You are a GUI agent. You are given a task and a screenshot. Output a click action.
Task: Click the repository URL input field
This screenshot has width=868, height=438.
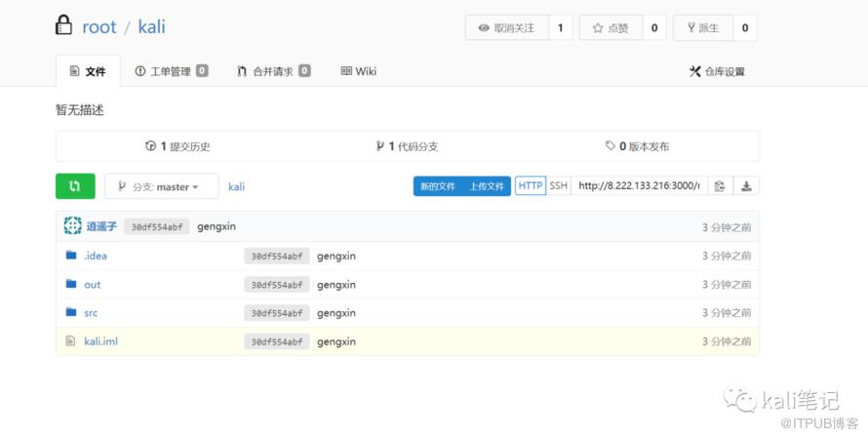pos(638,185)
